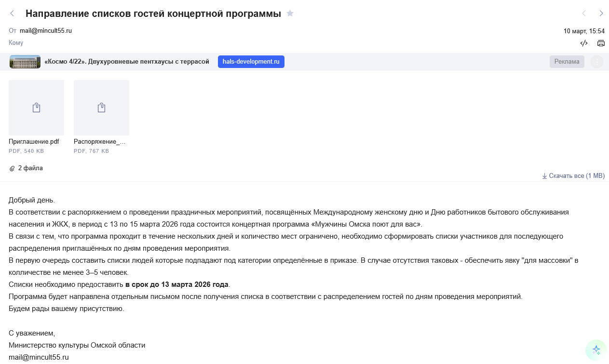Expand the Кому recipients field
Viewport: 609px width, 364px height.
16,43
